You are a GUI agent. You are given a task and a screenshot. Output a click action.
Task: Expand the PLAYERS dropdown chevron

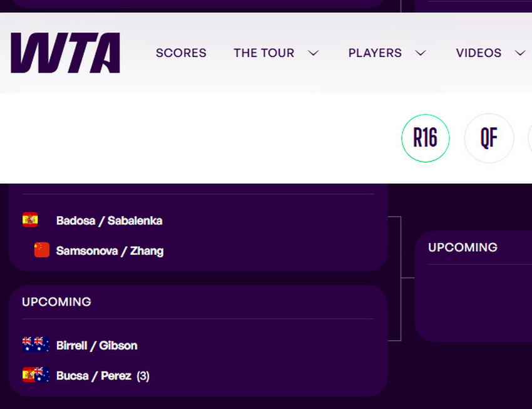[421, 53]
